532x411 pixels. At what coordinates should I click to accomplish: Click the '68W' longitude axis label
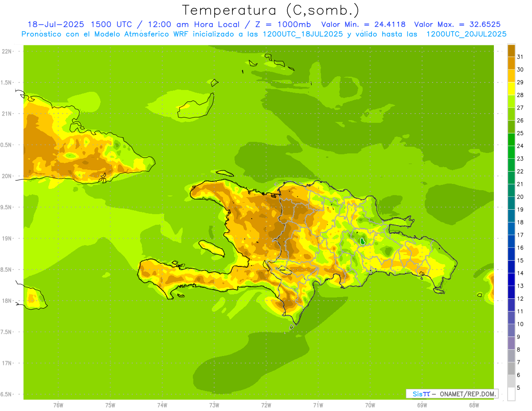click(474, 405)
